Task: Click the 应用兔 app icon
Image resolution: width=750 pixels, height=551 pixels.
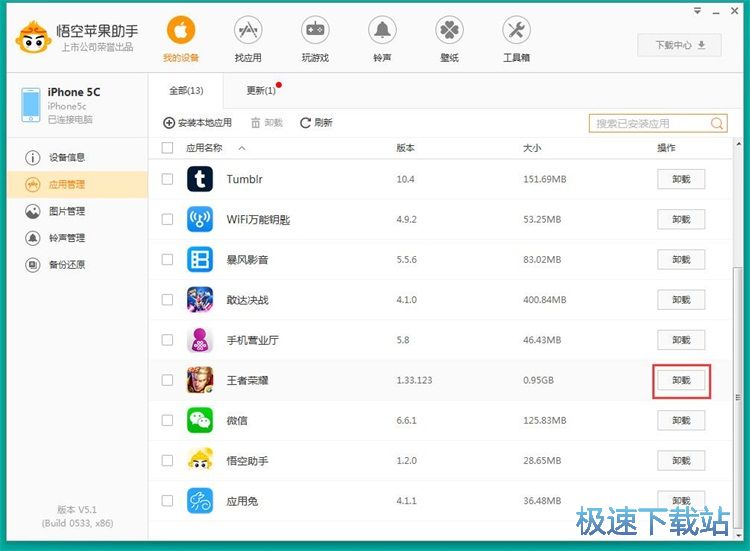Action: (x=200, y=501)
